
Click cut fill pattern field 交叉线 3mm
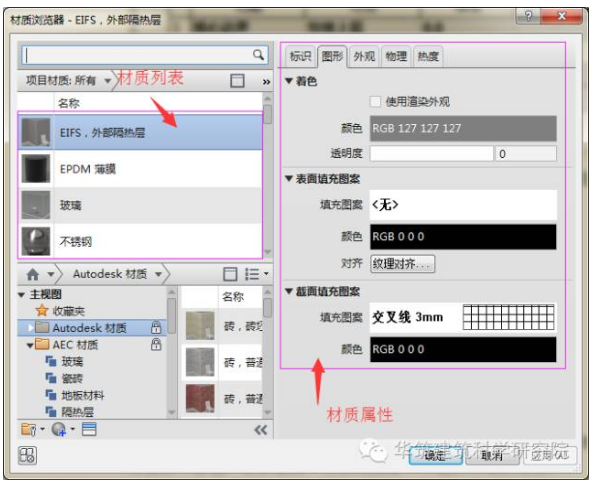click(463, 317)
